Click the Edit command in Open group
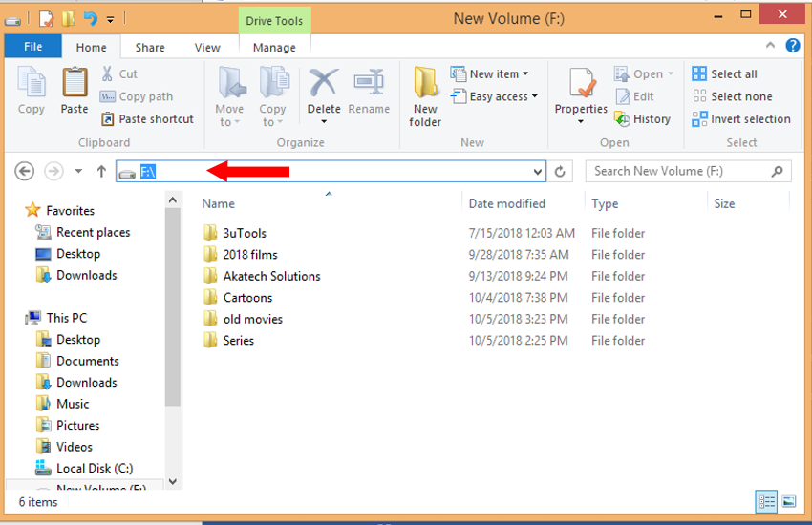Viewport: 812px width, 525px height. coord(634,96)
